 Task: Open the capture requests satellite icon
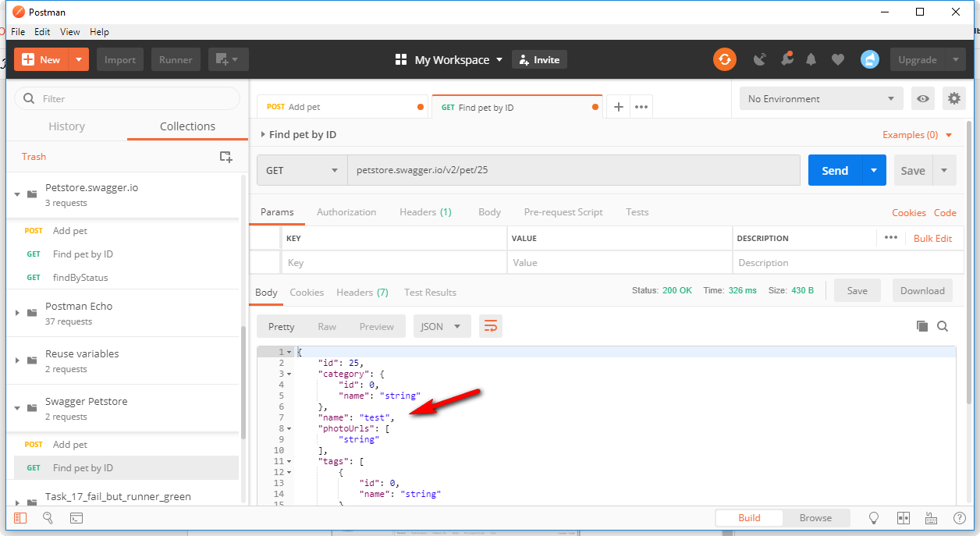[x=760, y=59]
